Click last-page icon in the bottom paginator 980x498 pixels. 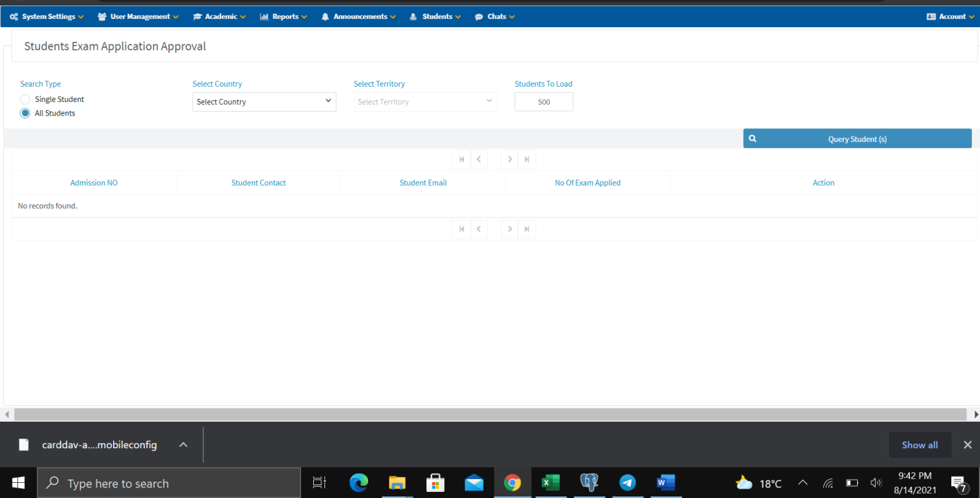[x=527, y=229]
